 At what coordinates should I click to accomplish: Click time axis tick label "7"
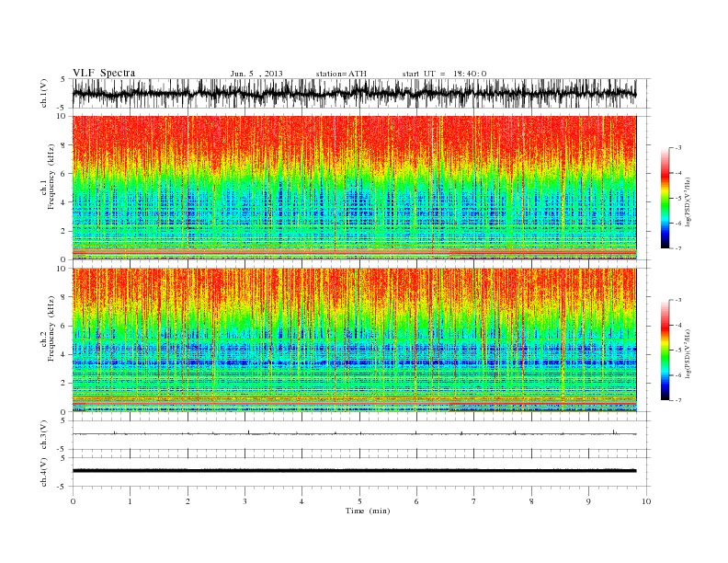point(474,501)
